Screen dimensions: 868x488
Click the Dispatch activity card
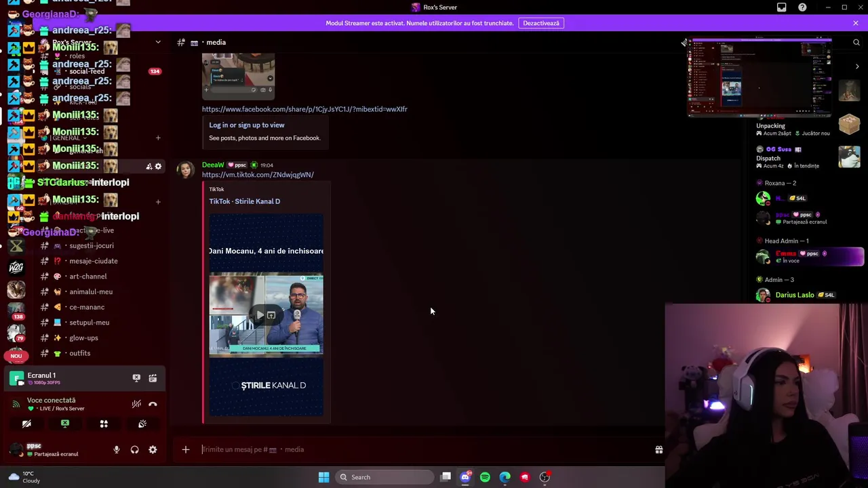808,158
